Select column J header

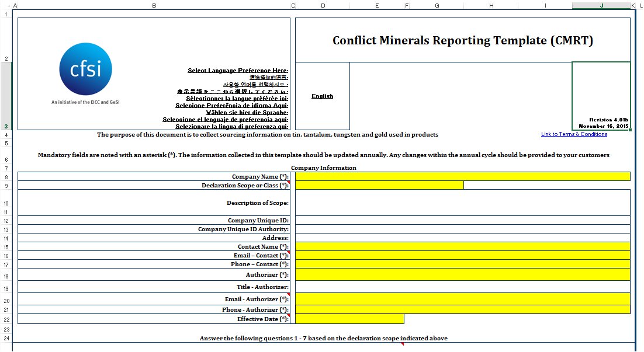[x=601, y=5]
